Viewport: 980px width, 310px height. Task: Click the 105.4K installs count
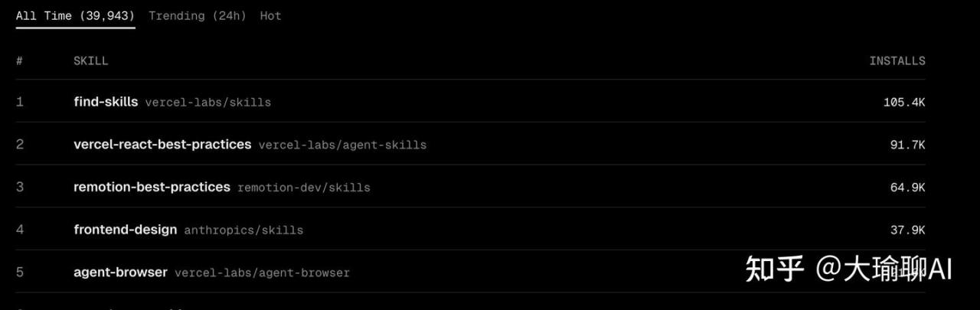[903, 102]
